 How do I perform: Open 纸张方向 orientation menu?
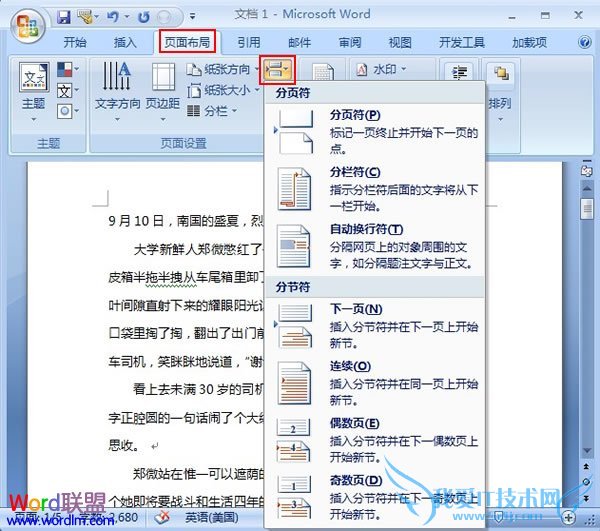[x=223, y=70]
